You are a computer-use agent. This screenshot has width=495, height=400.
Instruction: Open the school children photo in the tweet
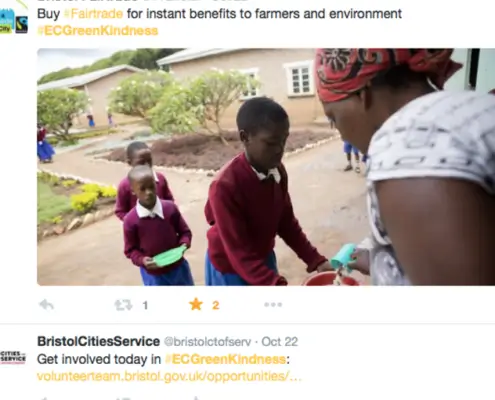point(266,167)
